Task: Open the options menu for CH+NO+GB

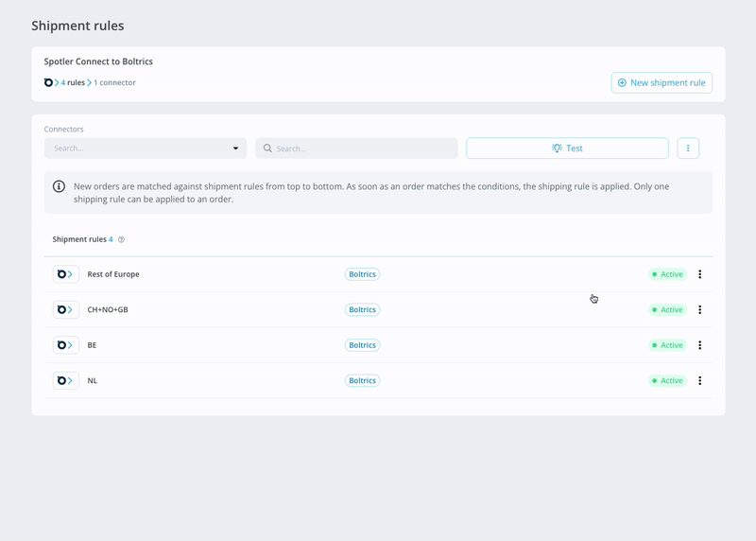Action: click(x=699, y=309)
